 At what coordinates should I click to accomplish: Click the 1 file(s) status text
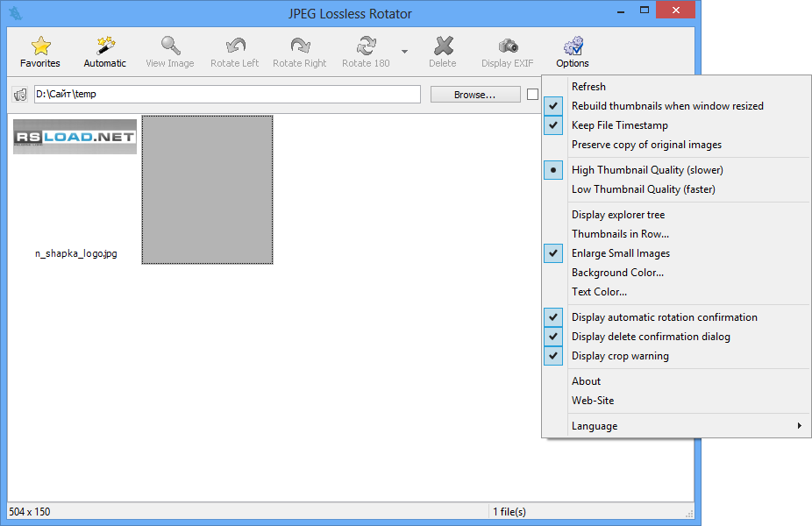click(509, 511)
